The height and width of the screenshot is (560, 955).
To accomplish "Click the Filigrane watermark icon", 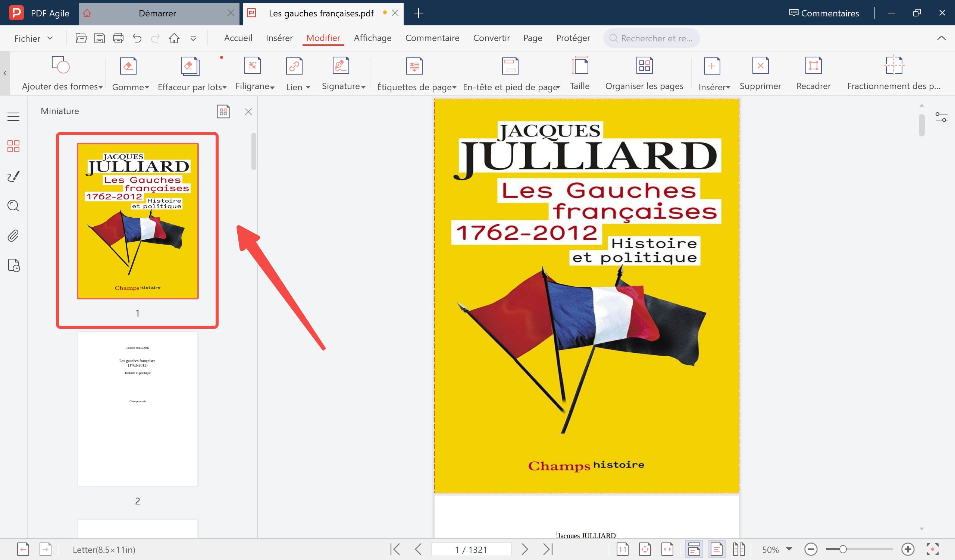I will [253, 66].
